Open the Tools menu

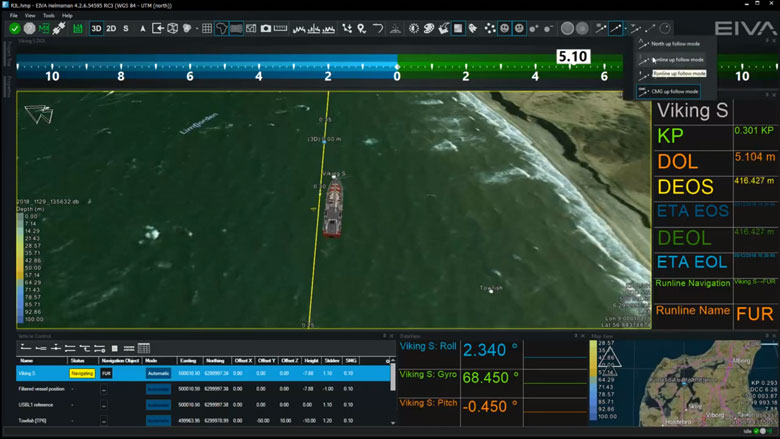[48, 16]
